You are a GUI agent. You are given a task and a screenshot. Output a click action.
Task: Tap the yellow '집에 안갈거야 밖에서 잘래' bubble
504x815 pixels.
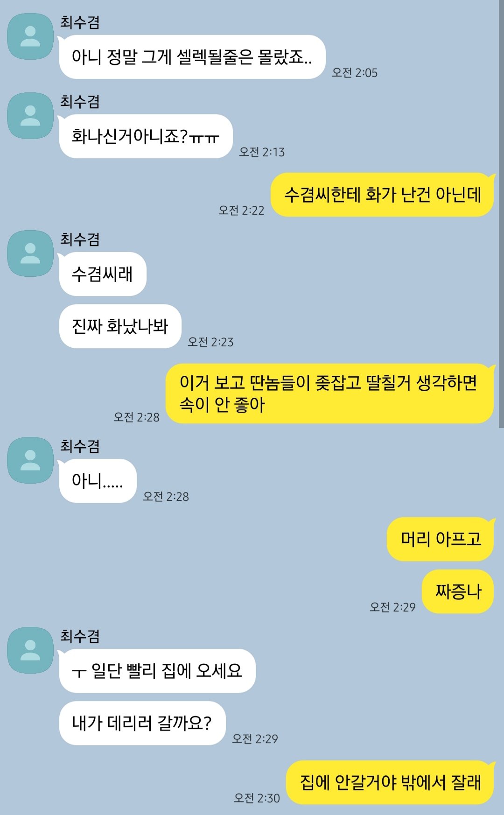click(390, 782)
